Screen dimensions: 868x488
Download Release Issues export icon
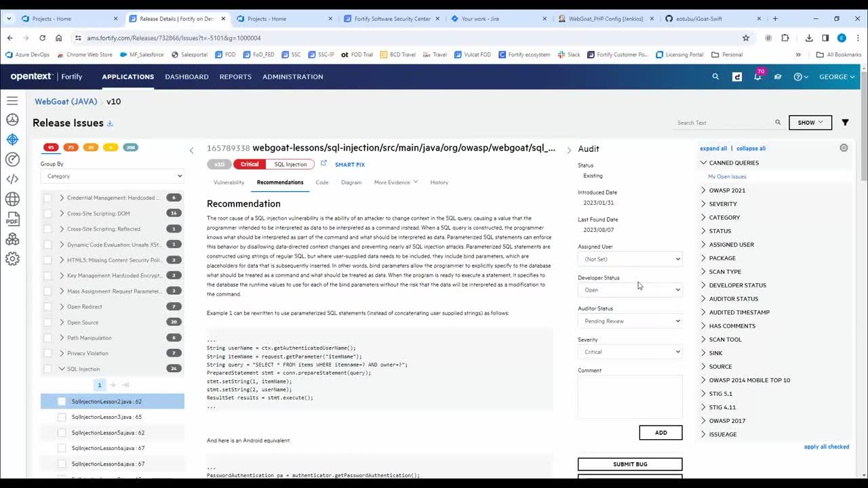tap(110, 123)
